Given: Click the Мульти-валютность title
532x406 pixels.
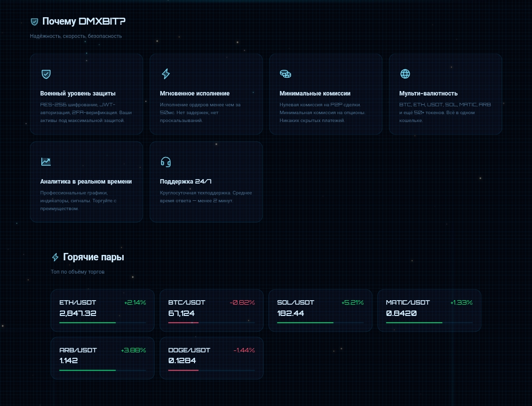Looking at the screenshot, I should click(428, 93).
